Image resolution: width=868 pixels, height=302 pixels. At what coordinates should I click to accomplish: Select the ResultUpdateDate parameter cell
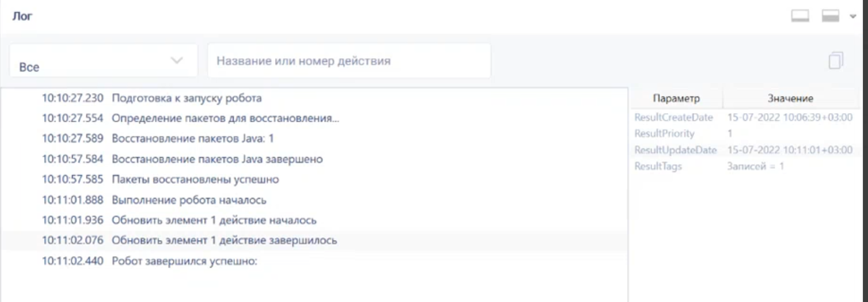[675, 150]
